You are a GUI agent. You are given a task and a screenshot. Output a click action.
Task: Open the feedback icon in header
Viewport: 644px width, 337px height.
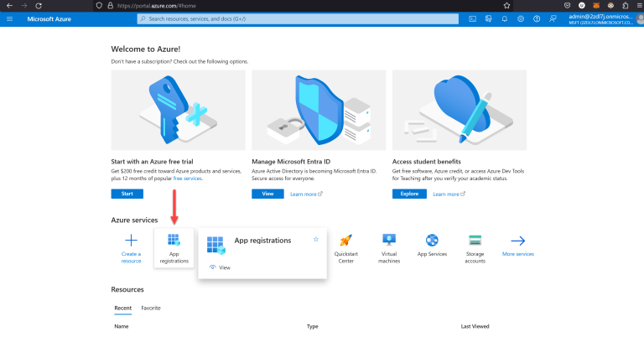pos(553,18)
